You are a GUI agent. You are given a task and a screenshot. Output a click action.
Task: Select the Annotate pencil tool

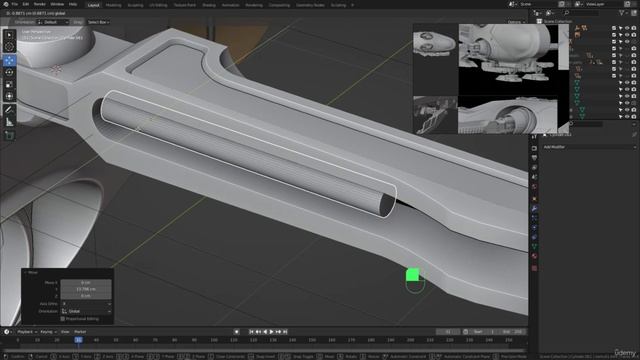(x=9, y=110)
